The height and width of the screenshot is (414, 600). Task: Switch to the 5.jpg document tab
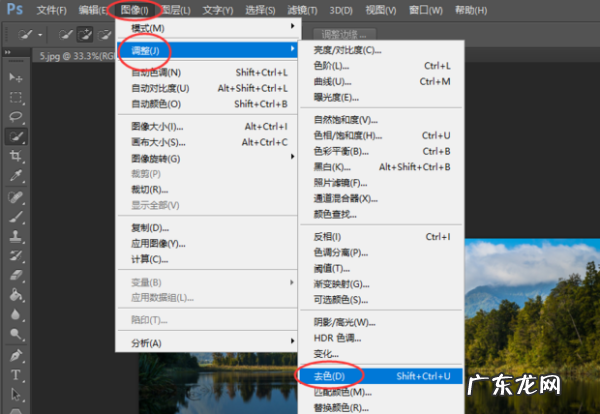click(76, 56)
